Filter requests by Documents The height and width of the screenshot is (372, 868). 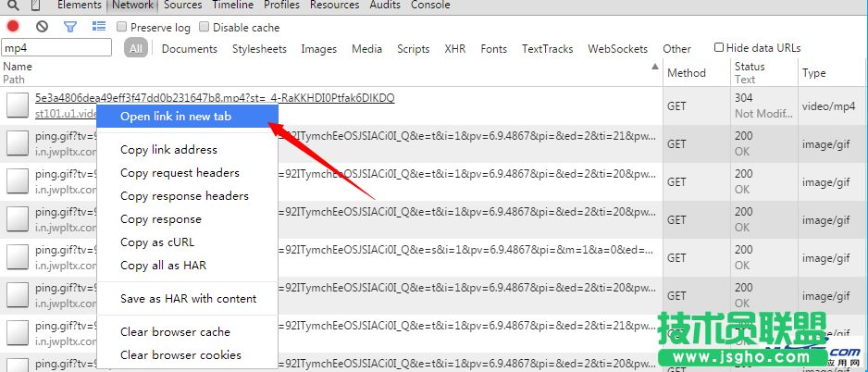pos(190,49)
